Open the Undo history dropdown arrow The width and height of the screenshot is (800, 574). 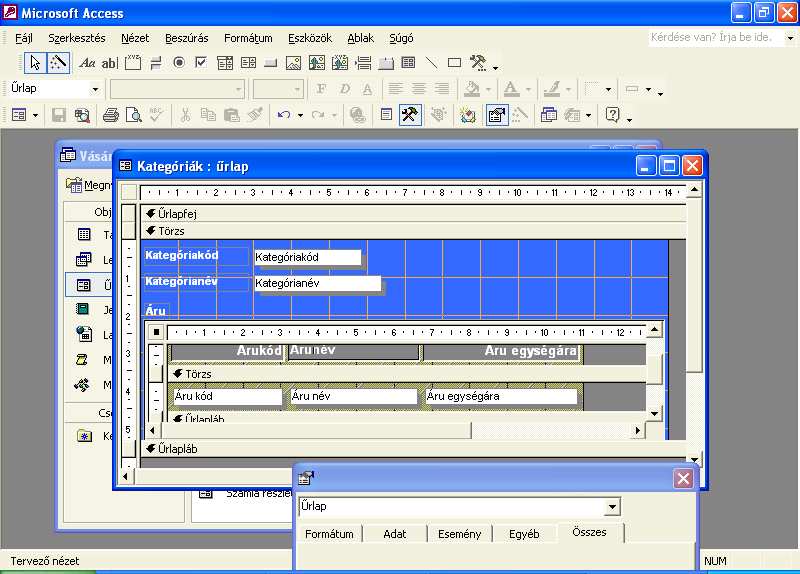[x=300, y=115]
